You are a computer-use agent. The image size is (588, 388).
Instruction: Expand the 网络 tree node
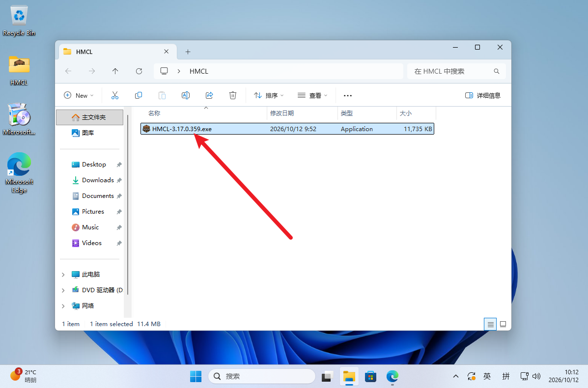[63, 306]
